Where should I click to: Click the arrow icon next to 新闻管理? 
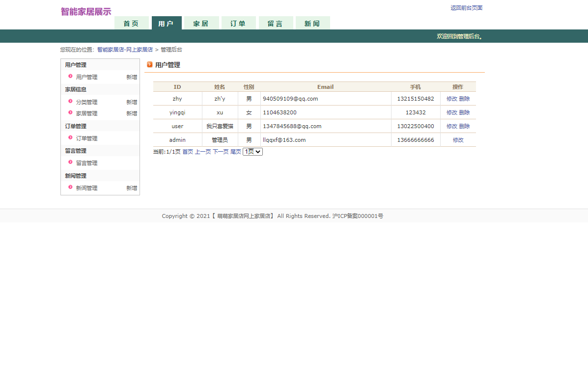(x=71, y=188)
